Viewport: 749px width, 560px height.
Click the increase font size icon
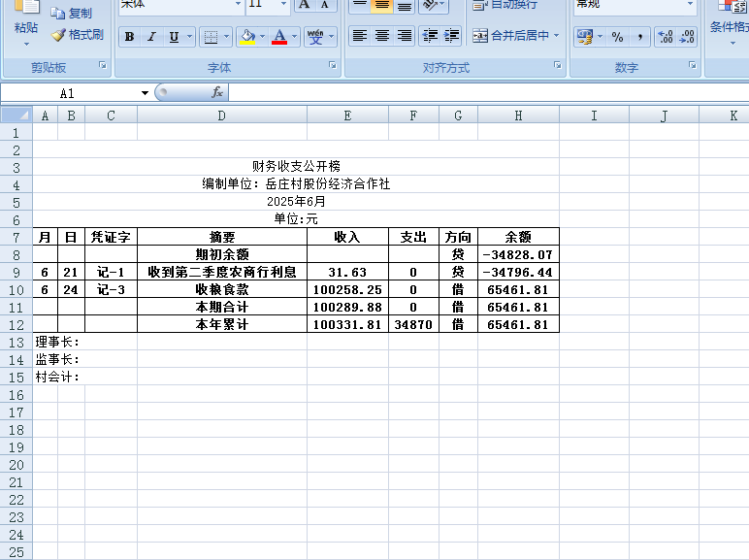tap(304, 5)
